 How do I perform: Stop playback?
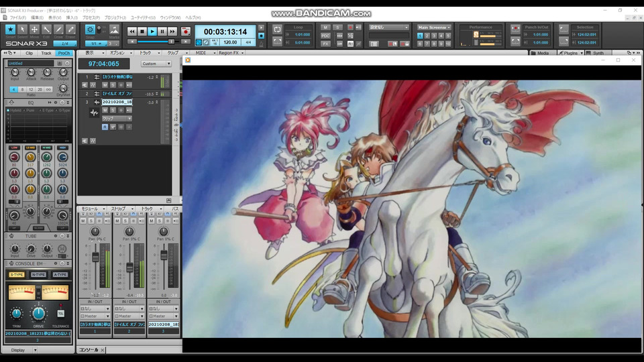point(142,32)
